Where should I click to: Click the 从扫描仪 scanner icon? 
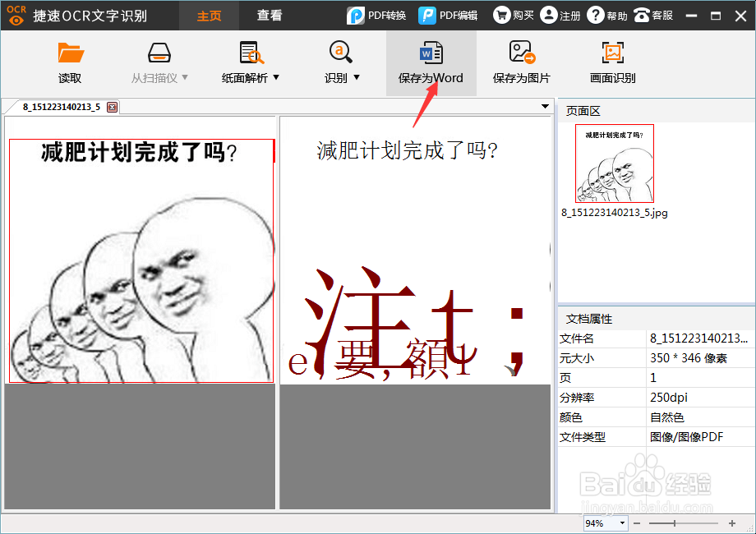(159, 53)
